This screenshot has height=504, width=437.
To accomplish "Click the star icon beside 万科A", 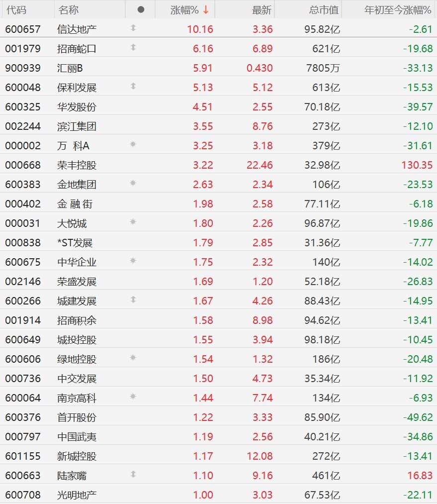I will coord(133,144).
